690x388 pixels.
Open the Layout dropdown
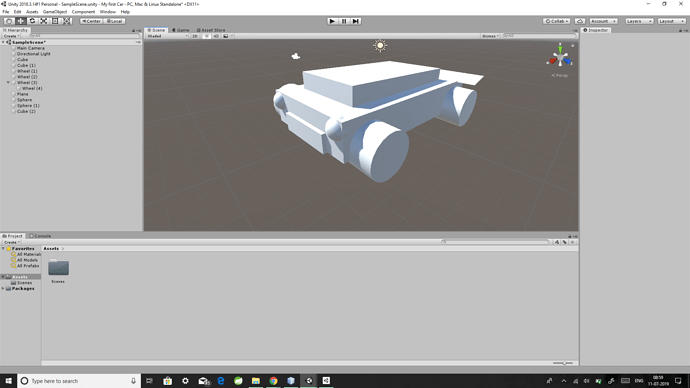(x=672, y=21)
